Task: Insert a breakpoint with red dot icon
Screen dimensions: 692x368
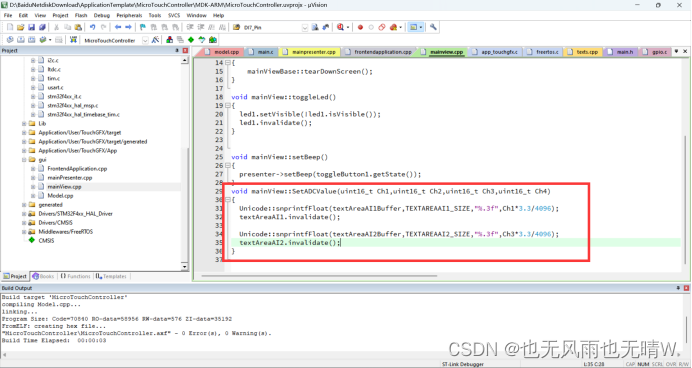Action: pyautogui.click(x=360, y=27)
